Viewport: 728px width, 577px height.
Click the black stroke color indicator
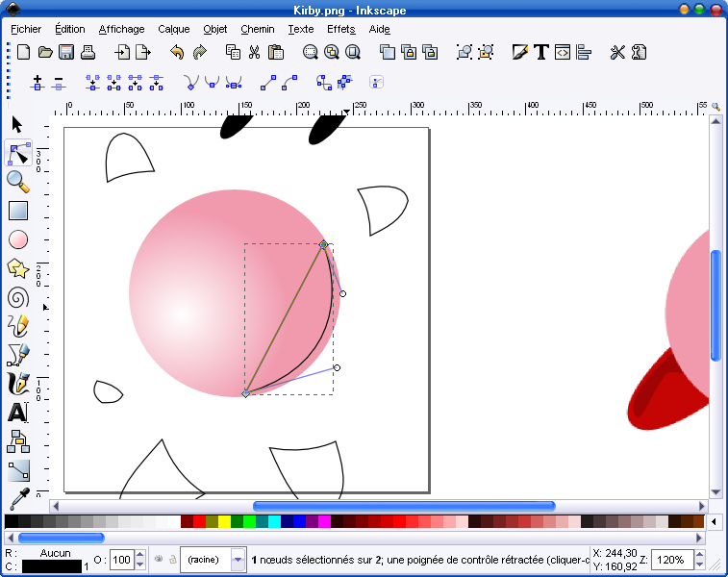(x=52, y=566)
